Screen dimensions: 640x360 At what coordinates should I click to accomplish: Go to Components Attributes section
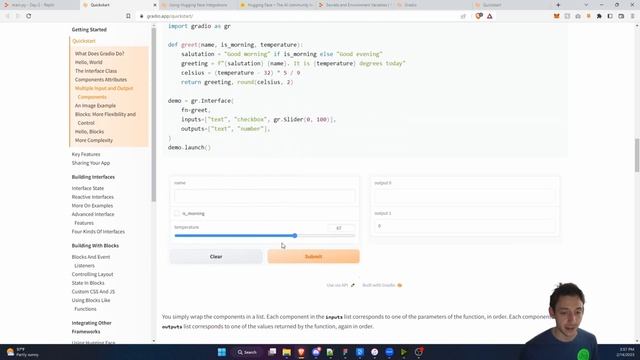click(x=101, y=80)
